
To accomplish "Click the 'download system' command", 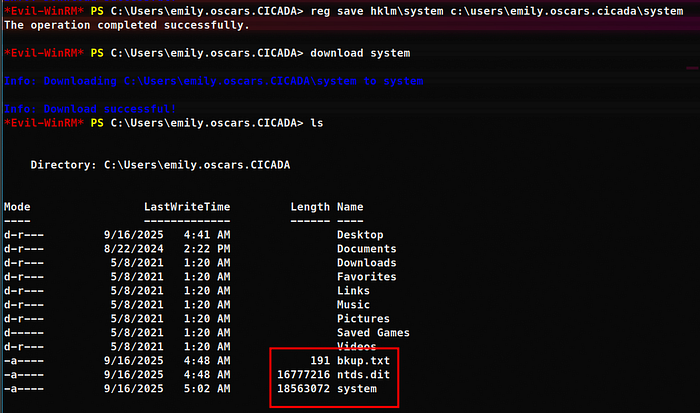I will click(360, 53).
